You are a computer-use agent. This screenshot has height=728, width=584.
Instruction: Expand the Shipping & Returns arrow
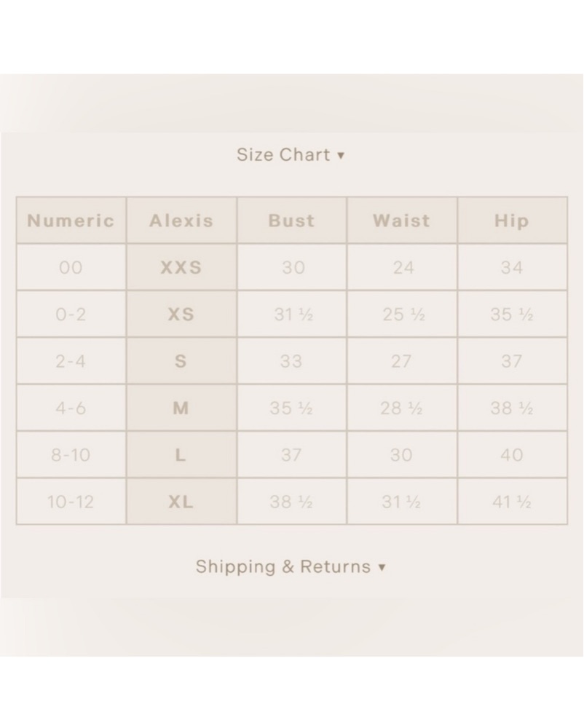(382, 568)
